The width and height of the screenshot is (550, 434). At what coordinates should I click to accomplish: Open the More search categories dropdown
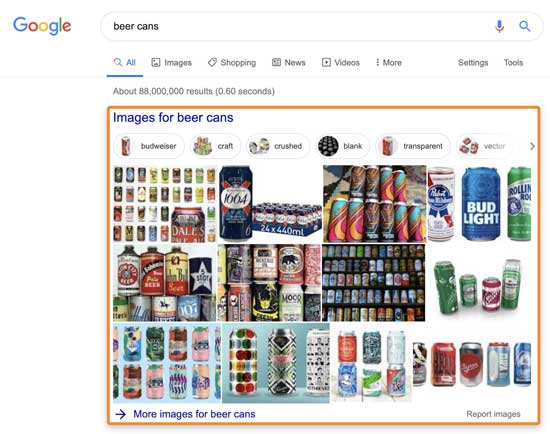(389, 62)
